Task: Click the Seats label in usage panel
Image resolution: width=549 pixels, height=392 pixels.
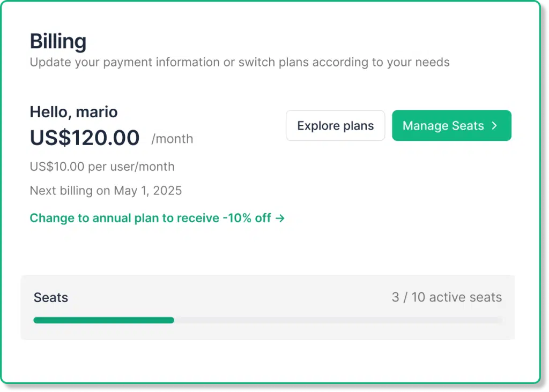Action: click(51, 298)
